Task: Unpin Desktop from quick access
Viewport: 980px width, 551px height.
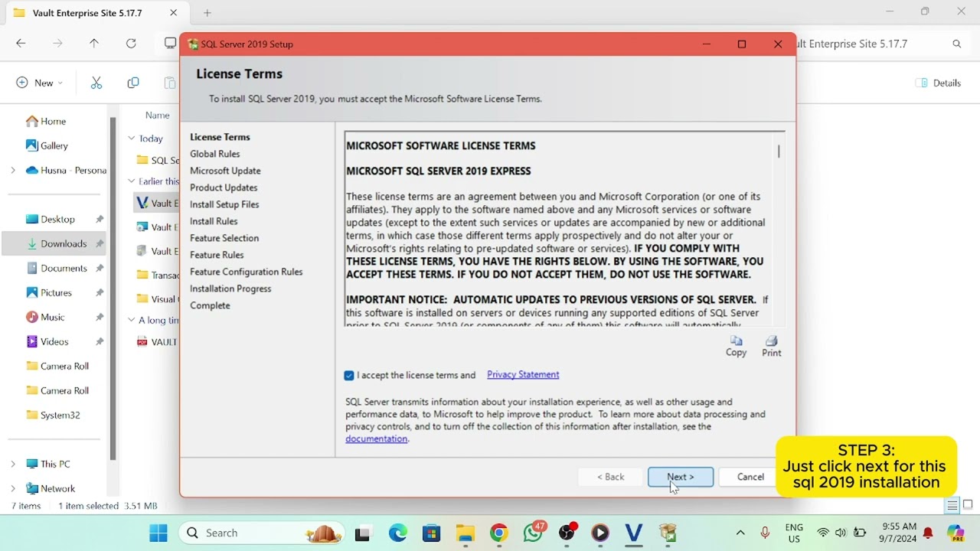Action: (100, 220)
